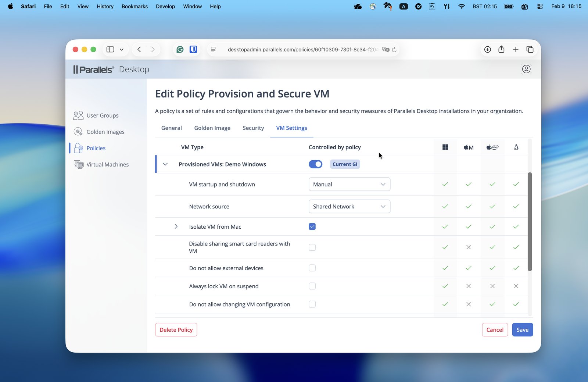Click the Intel Mac column icon
Image resolution: width=588 pixels, height=382 pixels.
point(492,147)
